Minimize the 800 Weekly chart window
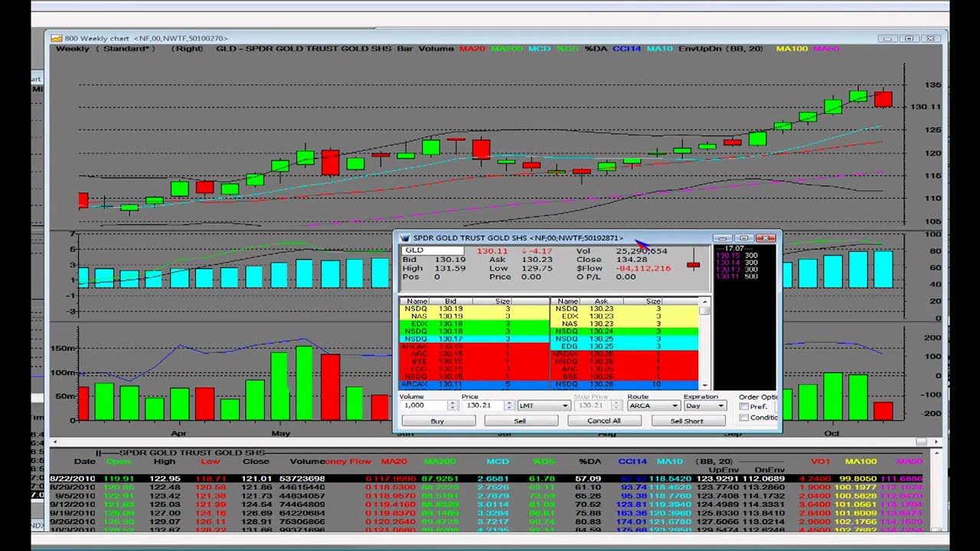980x551 pixels. pos(887,38)
